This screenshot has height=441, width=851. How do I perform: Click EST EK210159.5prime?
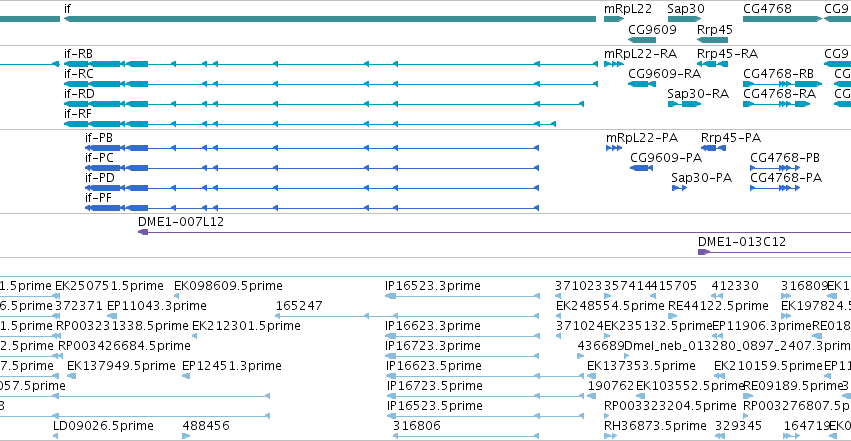769,366
